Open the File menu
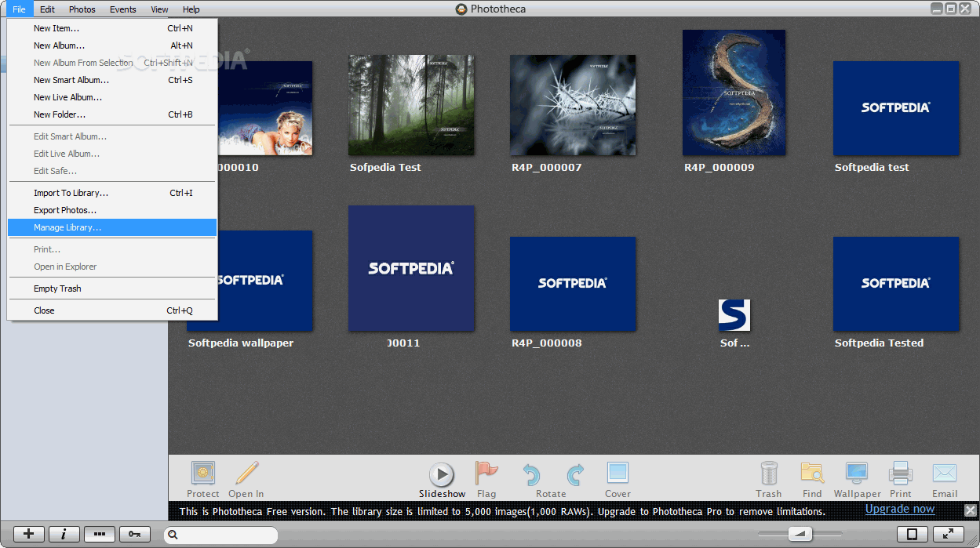This screenshot has width=980, height=548. click(19, 9)
